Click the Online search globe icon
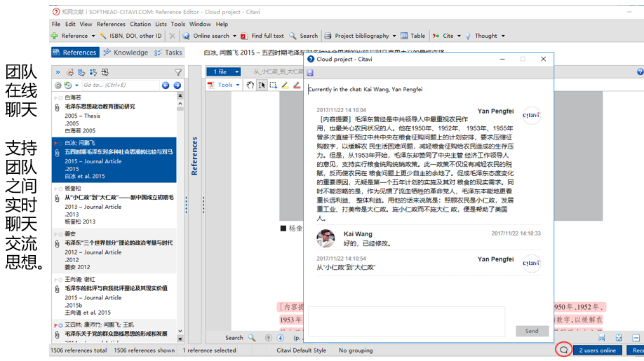Screen dimensions: 644x361 pos(186,36)
